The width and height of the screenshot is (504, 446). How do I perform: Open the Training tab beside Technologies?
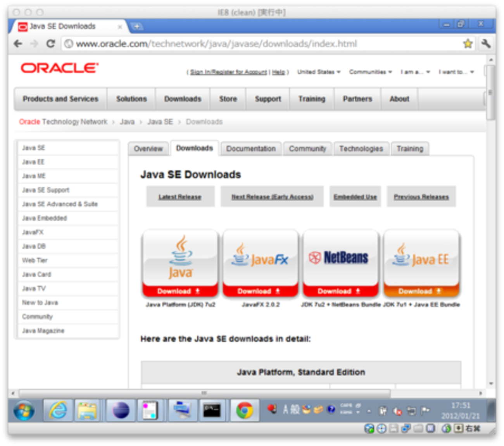410,149
